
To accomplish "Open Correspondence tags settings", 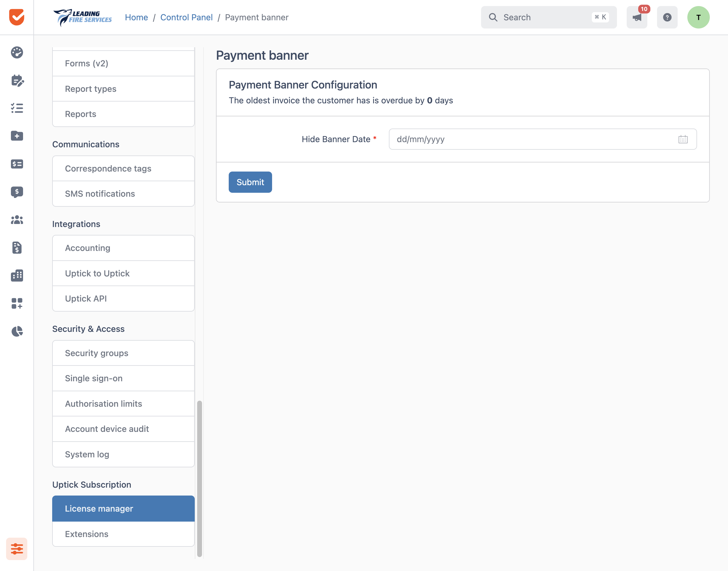I will coord(123,169).
